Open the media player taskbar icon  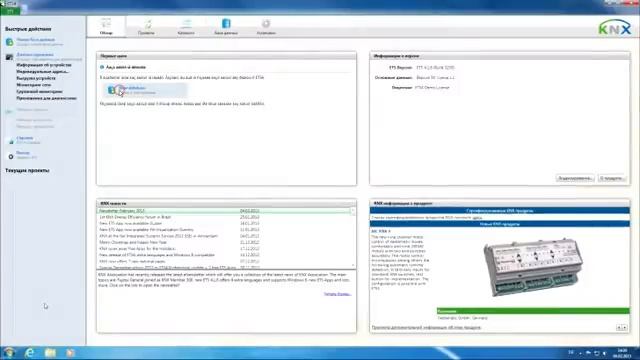[x=70, y=353]
